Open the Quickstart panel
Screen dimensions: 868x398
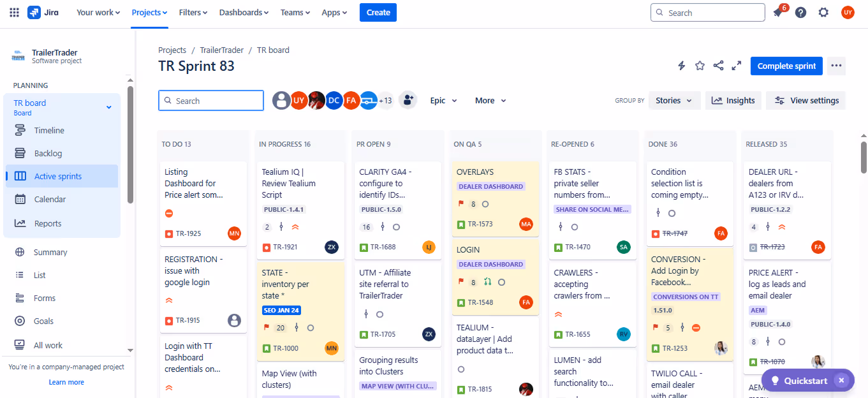799,381
